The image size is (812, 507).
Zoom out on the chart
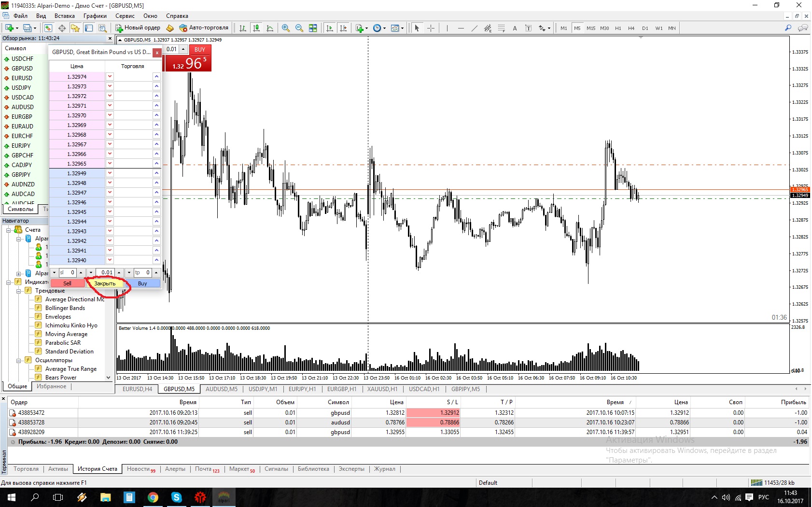pos(299,28)
